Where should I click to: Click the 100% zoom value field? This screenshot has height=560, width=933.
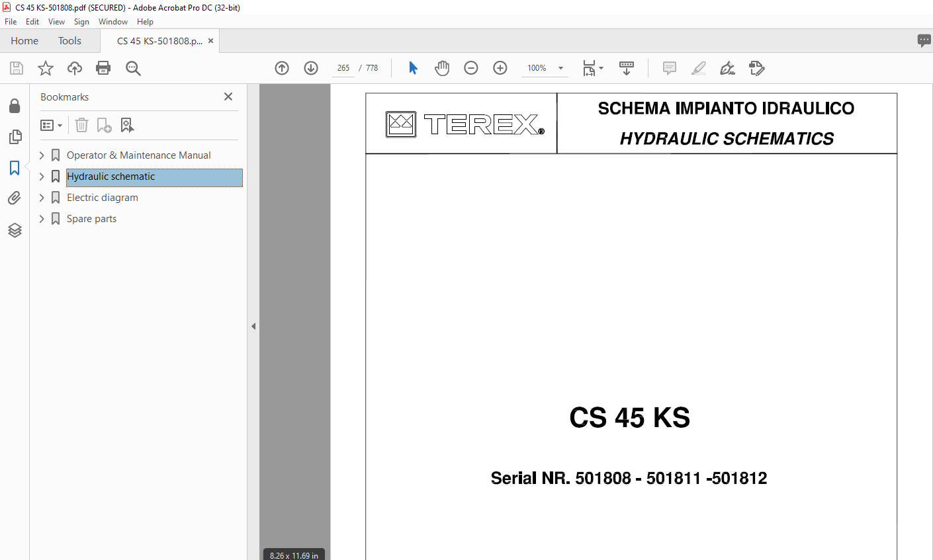537,68
